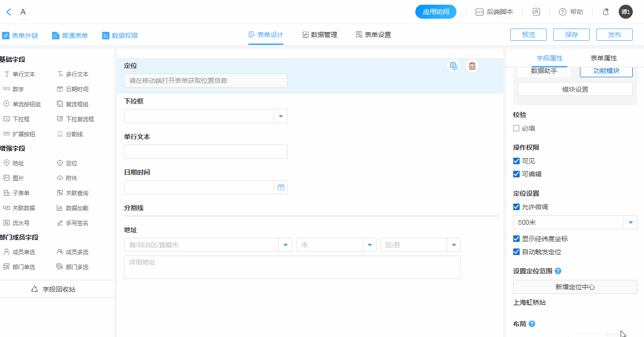
Task: Click the 新增定位中心 button
Action: point(575,287)
